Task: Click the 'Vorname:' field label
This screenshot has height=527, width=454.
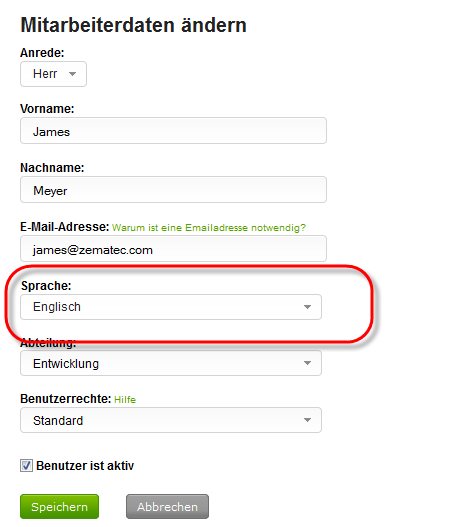Action: click(47, 109)
